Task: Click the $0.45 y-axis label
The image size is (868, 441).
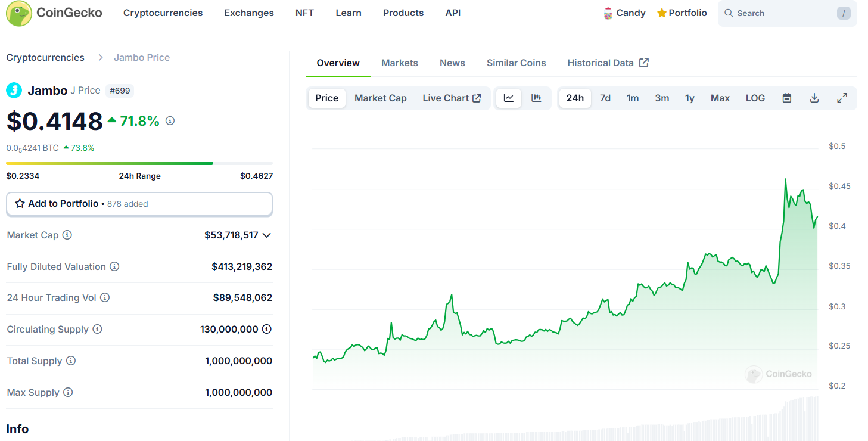Action: (x=839, y=187)
